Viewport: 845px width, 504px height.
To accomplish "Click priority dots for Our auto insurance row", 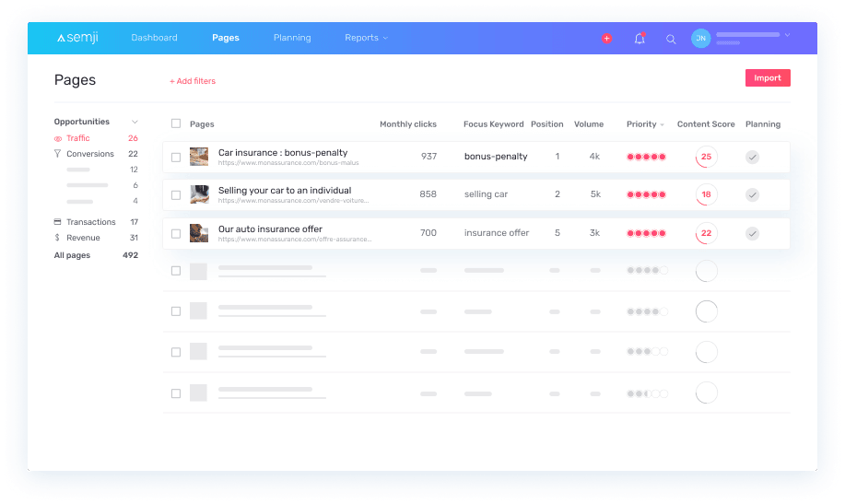I will [646, 233].
